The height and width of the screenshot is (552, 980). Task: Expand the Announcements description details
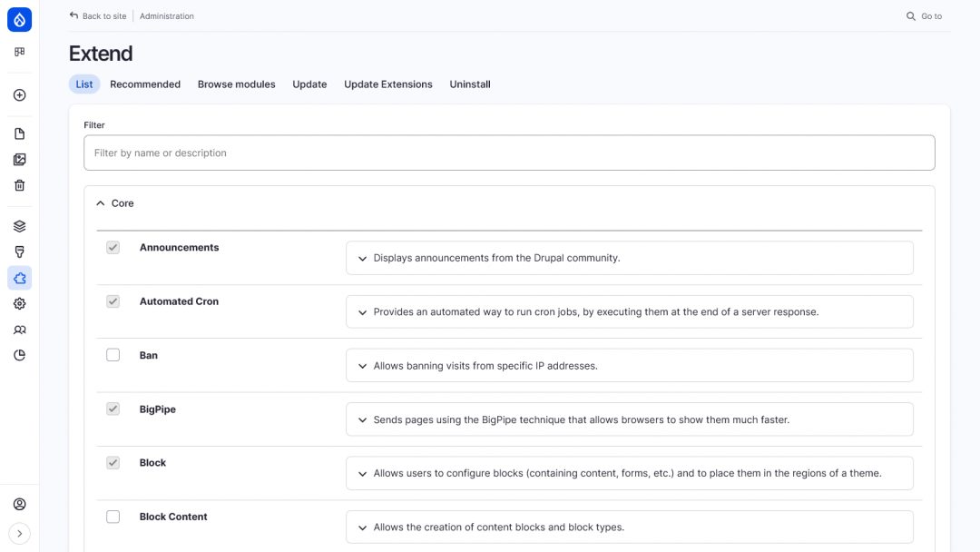(630, 258)
